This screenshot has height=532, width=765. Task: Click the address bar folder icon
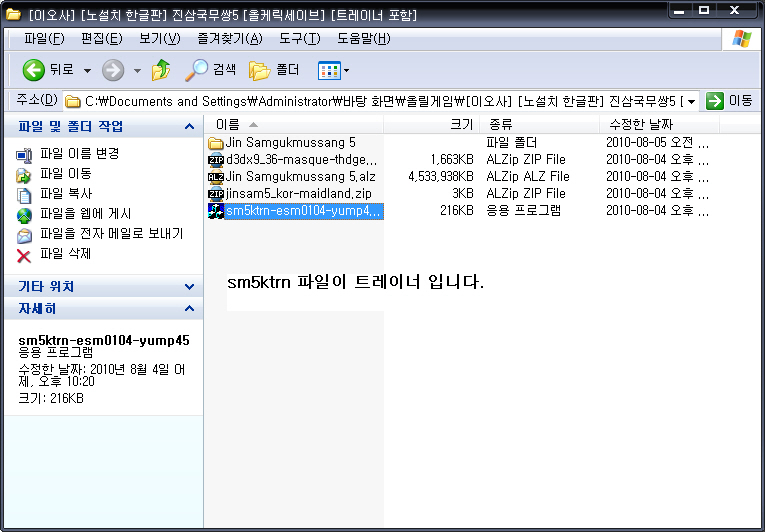[x=73, y=102]
